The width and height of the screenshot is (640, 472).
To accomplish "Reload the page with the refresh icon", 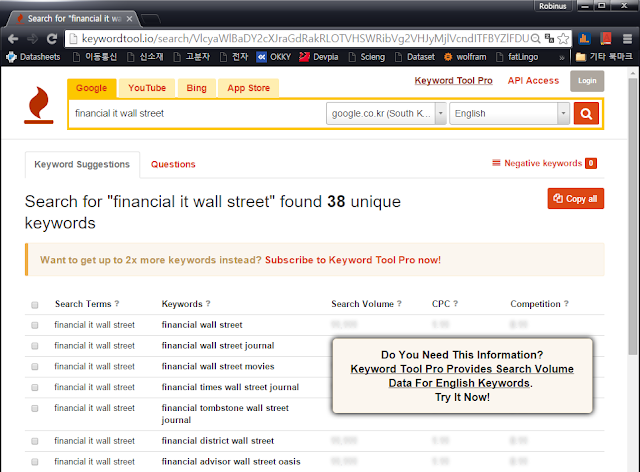I will (x=52, y=39).
